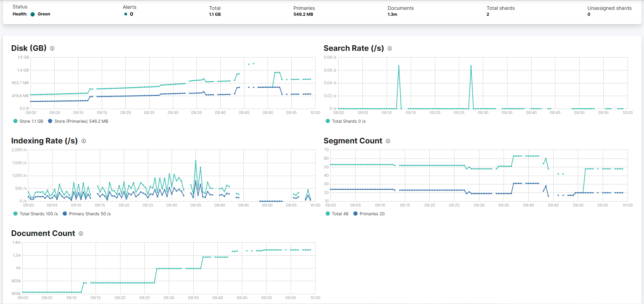This screenshot has width=644, height=304.
Task: Select the Segment Count chart title
Action: [353, 141]
